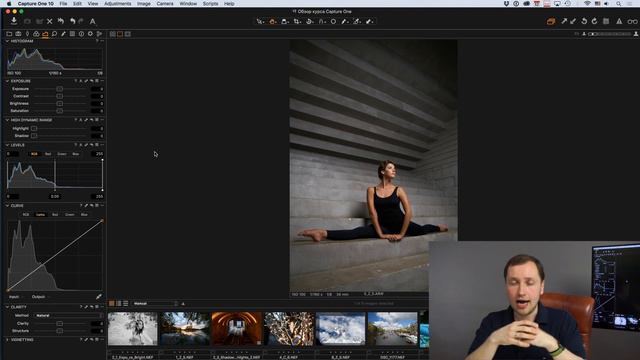Collapse the Curve panel
640x360 pixels.
point(7,206)
